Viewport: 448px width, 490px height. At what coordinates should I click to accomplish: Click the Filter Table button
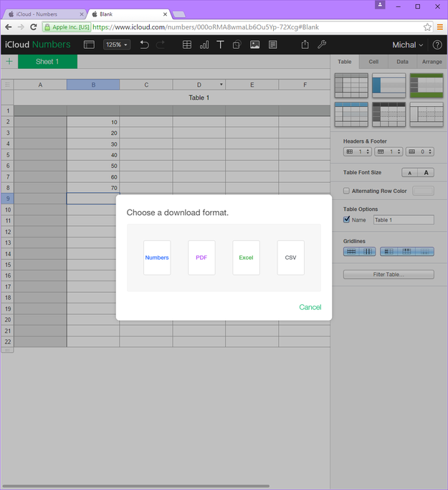[x=389, y=274]
